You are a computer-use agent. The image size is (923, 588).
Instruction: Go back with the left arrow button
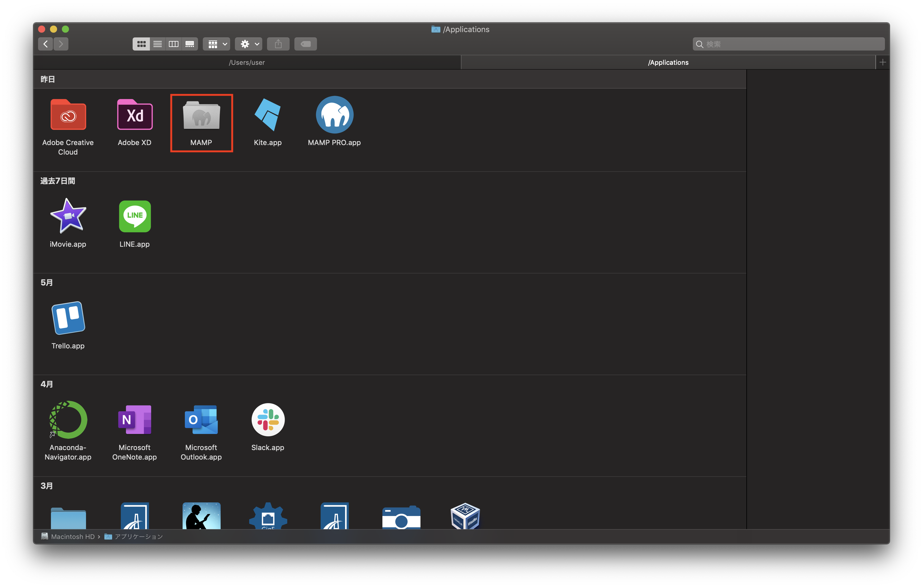pyautogui.click(x=45, y=44)
